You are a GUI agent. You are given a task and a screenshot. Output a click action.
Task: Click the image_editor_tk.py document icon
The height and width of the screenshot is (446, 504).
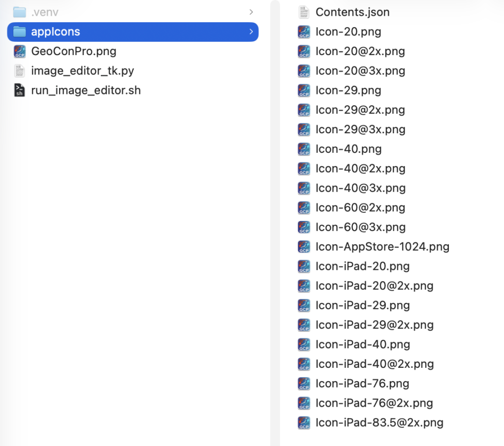click(20, 71)
